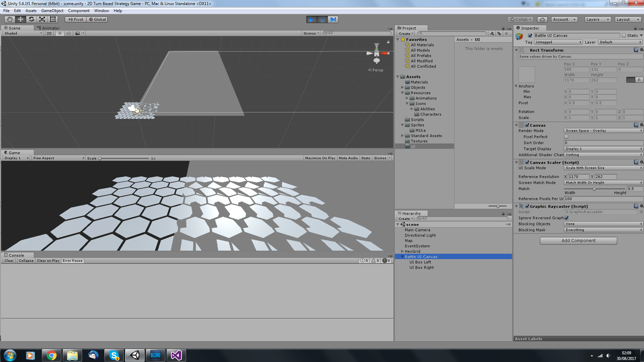Open Scene view effects image toggle

coord(77,33)
